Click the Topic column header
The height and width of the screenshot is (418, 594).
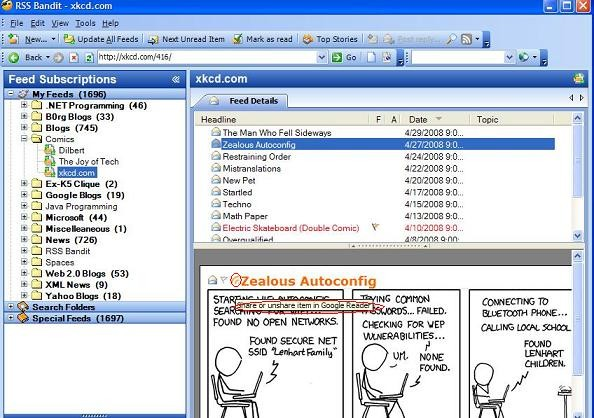pyautogui.click(x=511, y=120)
